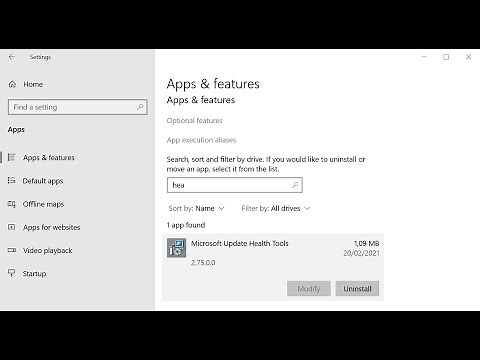Click the greyed Modify button
The width and height of the screenshot is (480, 360).
pyautogui.click(x=309, y=289)
